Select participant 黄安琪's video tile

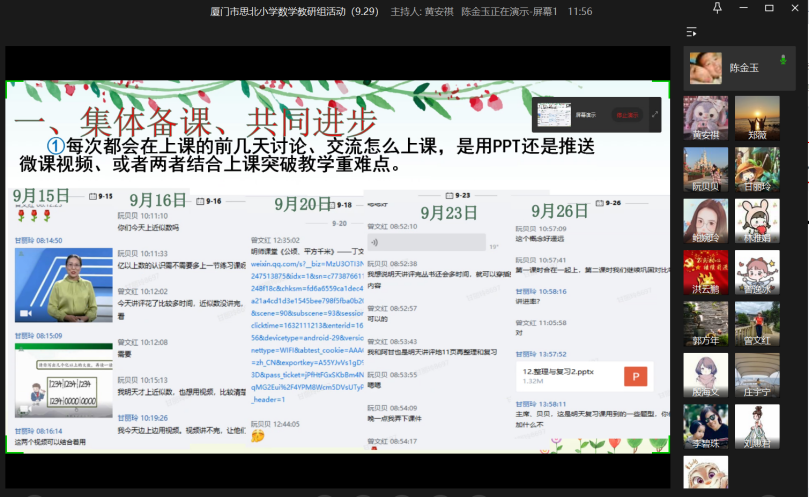706,118
